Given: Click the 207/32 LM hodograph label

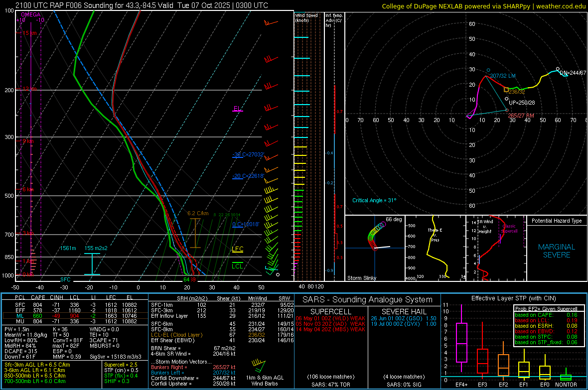Looking at the screenshot, I should coord(502,76).
